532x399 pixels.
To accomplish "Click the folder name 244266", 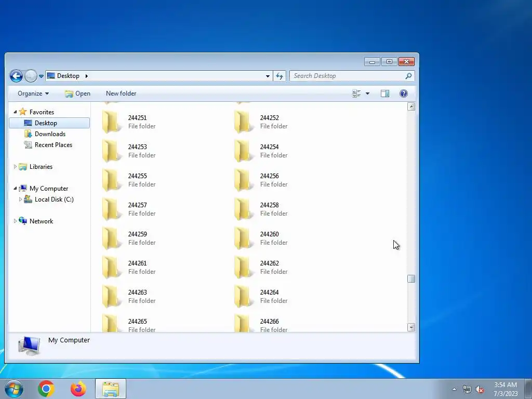I will (270, 321).
